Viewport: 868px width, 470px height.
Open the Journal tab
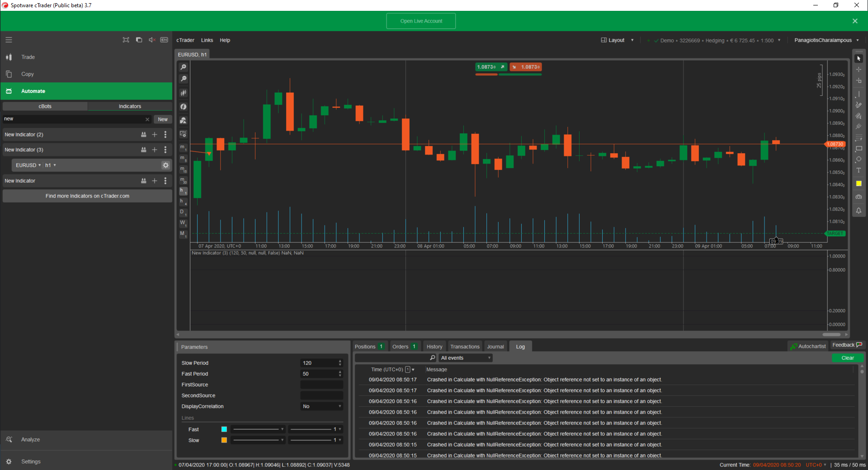click(495, 347)
